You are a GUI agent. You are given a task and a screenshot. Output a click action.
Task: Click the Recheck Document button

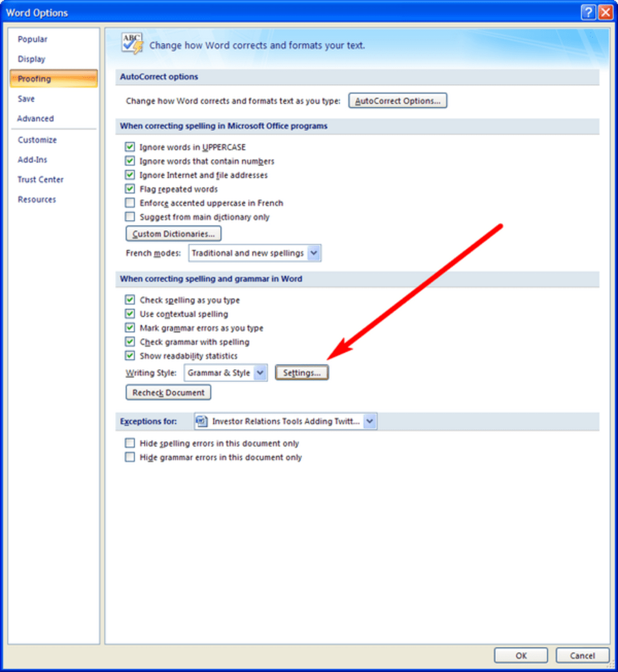click(169, 393)
